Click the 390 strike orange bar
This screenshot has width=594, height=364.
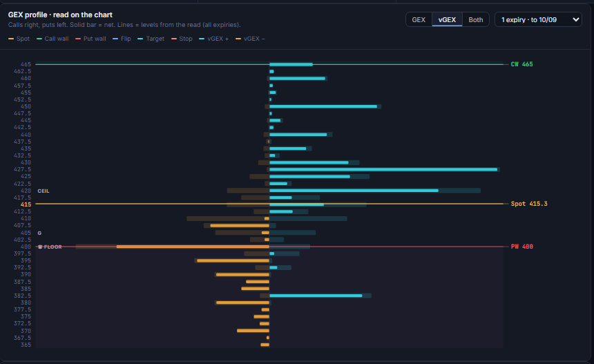pos(242,275)
